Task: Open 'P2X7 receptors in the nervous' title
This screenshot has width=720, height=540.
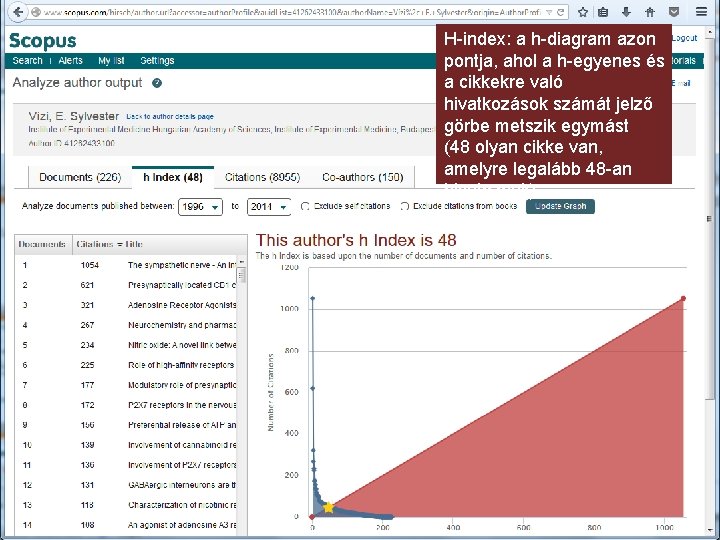Action: click(x=182, y=405)
